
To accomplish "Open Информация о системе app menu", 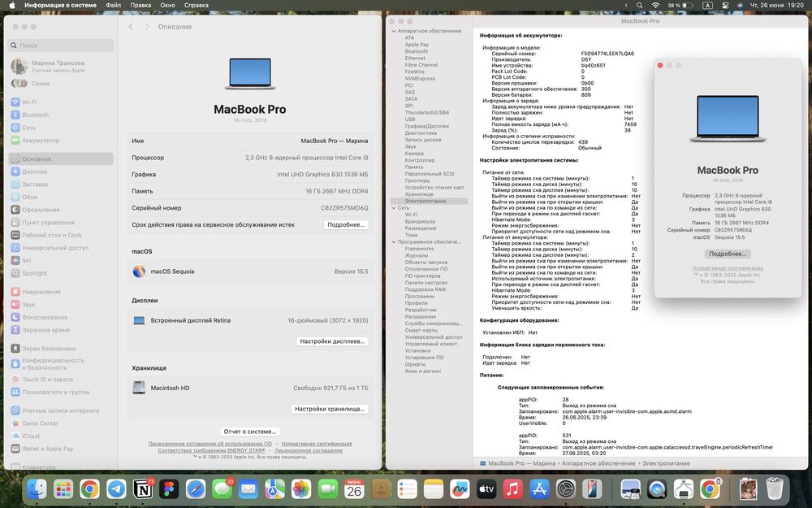I will pyautogui.click(x=60, y=5).
